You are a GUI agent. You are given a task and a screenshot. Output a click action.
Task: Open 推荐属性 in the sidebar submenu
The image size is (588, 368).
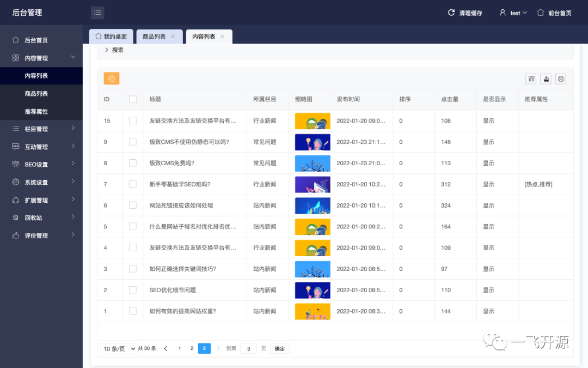41,112
